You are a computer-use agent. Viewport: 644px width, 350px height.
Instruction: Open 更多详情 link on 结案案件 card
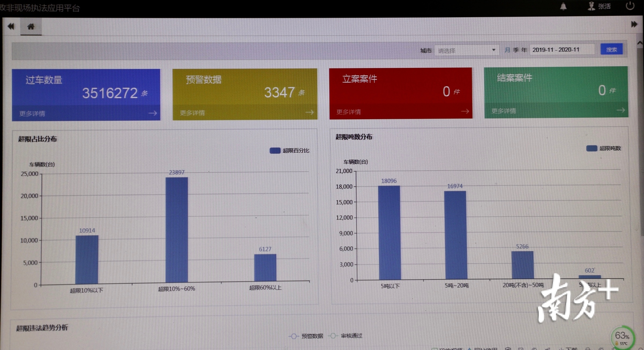tap(503, 111)
